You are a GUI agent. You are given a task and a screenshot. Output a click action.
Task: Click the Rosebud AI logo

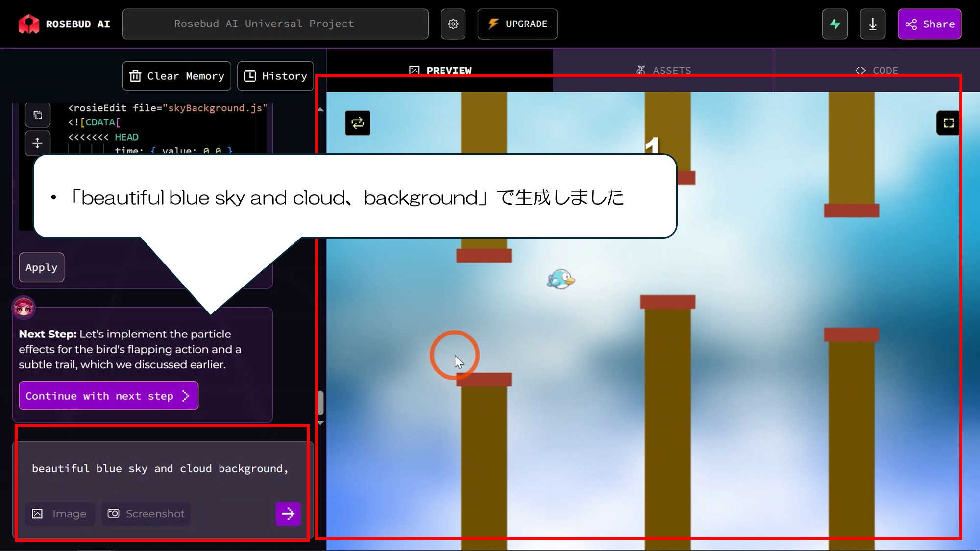[x=64, y=24]
